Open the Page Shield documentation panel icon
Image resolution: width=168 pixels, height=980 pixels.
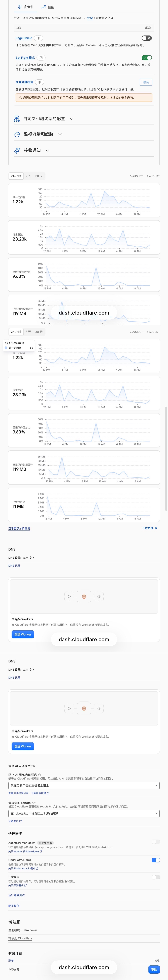click(38, 38)
